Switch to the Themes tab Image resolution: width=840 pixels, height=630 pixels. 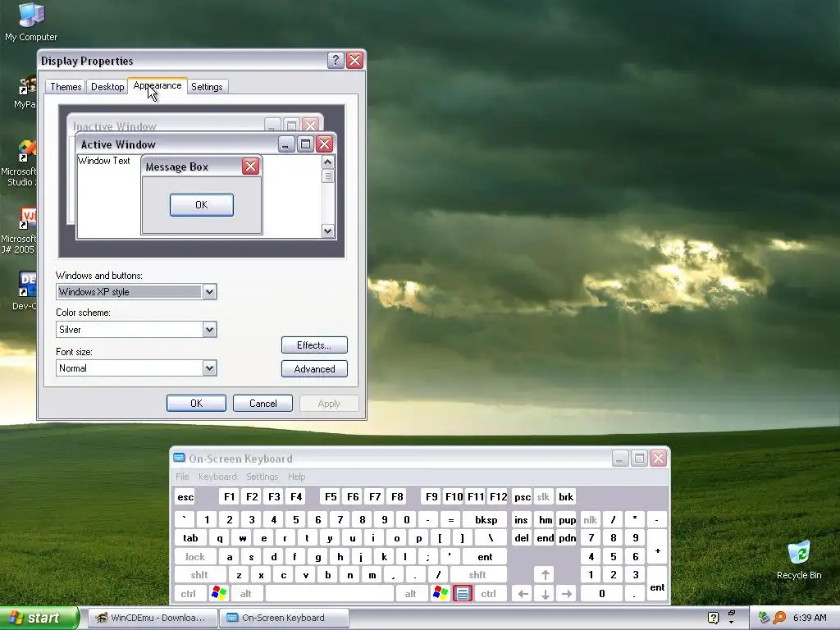click(x=66, y=87)
